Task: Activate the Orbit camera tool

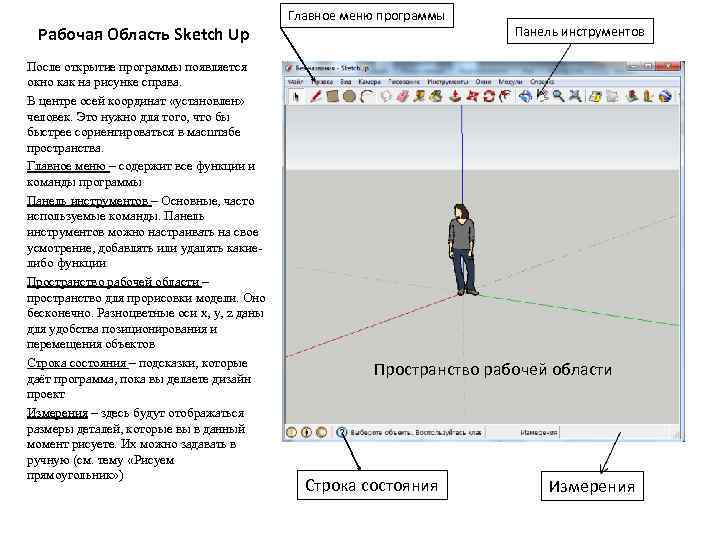Action: (525, 96)
